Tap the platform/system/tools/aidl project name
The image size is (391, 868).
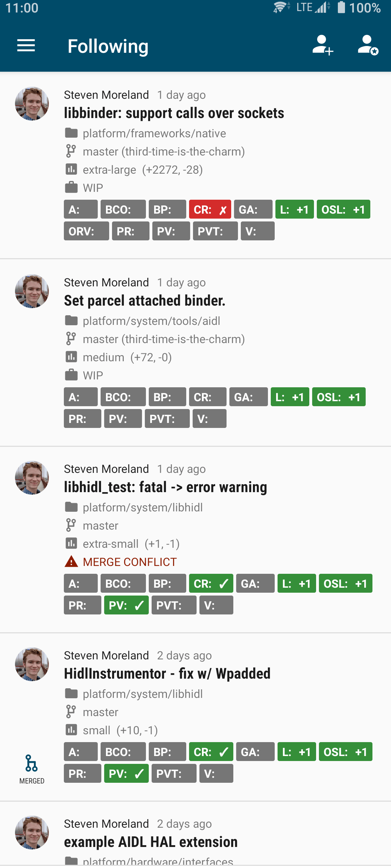coord(151,321)
